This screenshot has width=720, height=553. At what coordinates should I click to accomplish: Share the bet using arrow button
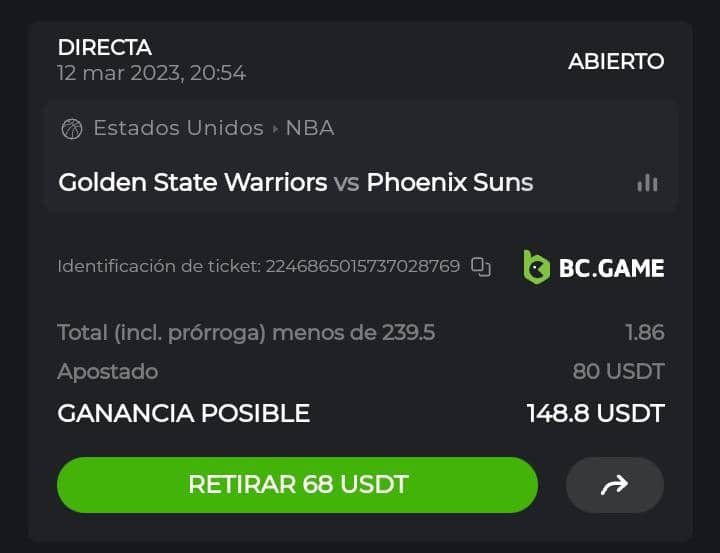coord(614,485)
